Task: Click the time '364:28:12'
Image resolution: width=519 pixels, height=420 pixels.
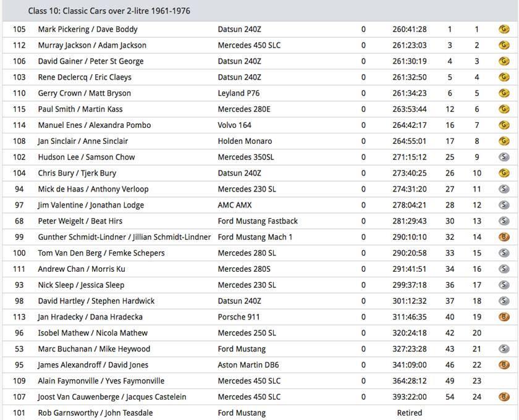Action: [x=410, y=381]
